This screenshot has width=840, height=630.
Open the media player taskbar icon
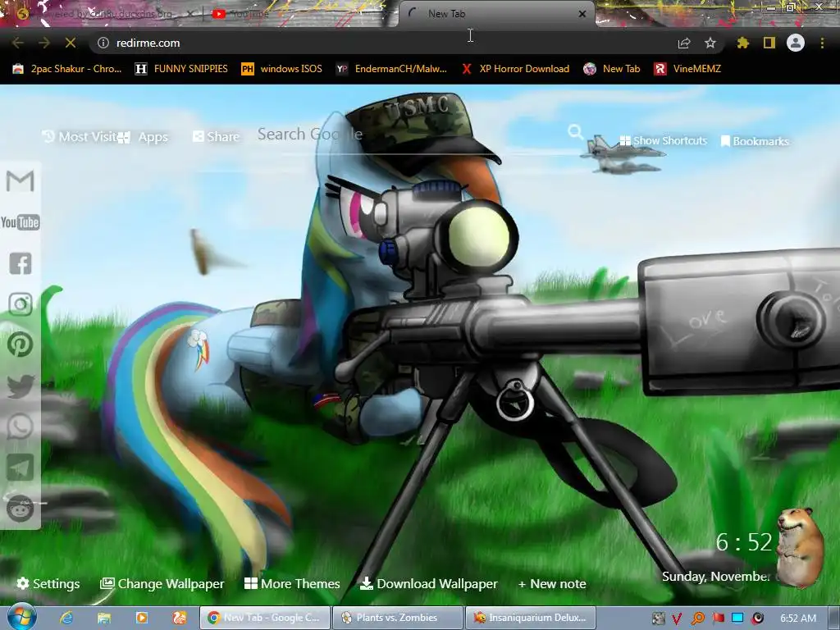pos(142,618)
